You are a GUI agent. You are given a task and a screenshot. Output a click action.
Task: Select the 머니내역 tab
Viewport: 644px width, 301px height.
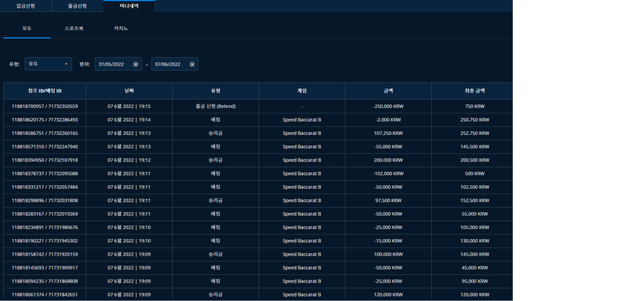[x=129, y=6]
